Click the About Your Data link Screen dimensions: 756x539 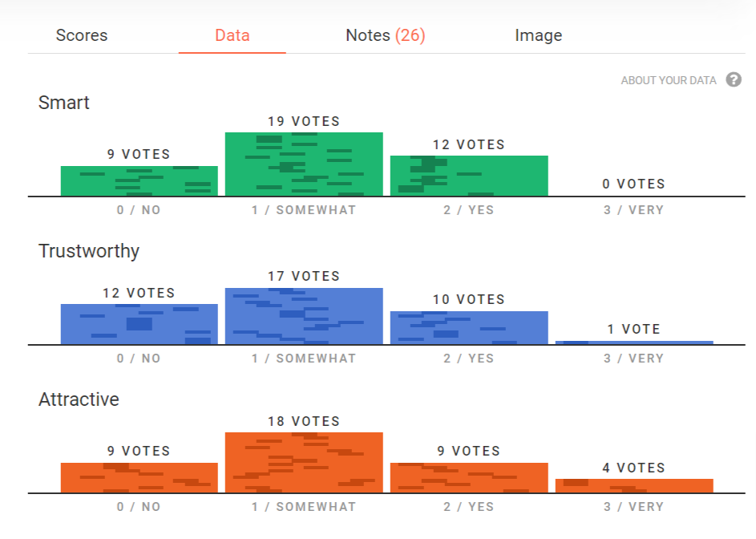669,81
